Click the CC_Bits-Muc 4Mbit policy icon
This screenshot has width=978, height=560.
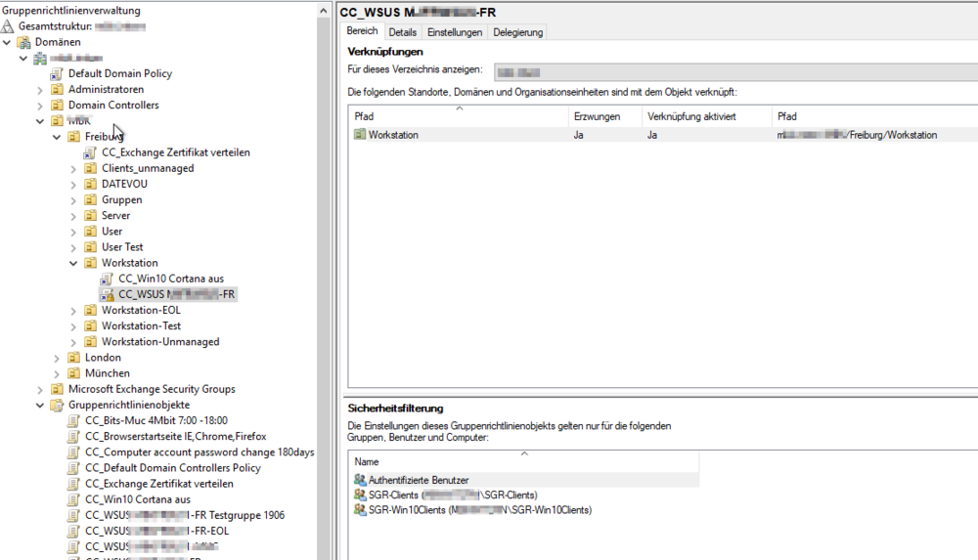click(74, 420)
